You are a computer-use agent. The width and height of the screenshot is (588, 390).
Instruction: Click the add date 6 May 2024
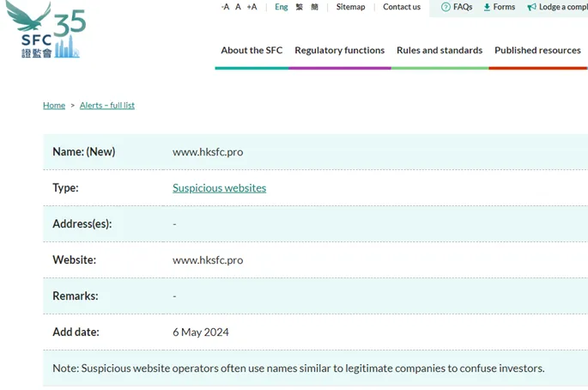coord(201,332)
